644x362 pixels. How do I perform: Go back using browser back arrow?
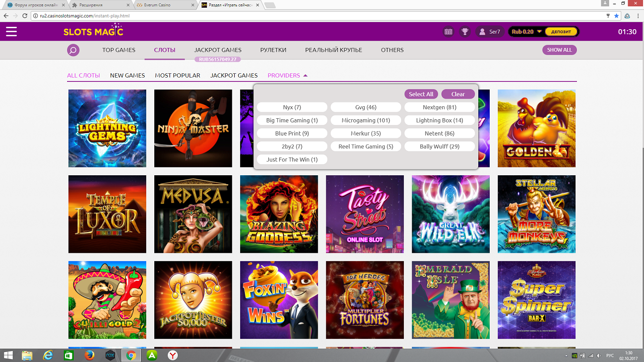tap(6, 16)
